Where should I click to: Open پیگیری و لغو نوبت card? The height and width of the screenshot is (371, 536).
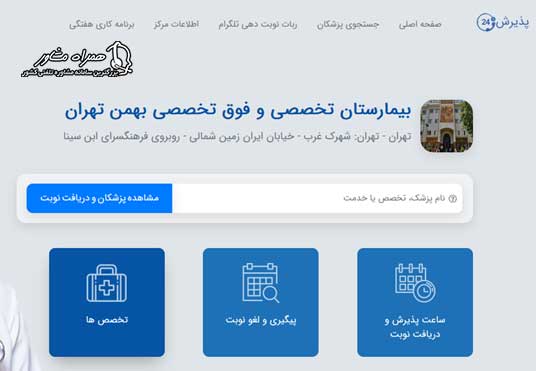pos(260,302)
